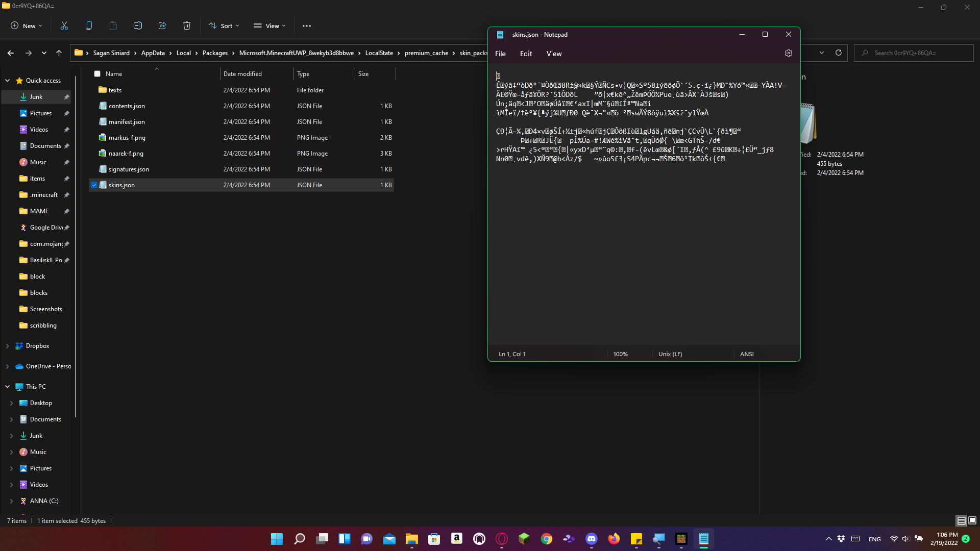Screen dimensions: 980x551
Task: Click the LocalState breadcrumb segment
Action: click(x=379, y=53)
